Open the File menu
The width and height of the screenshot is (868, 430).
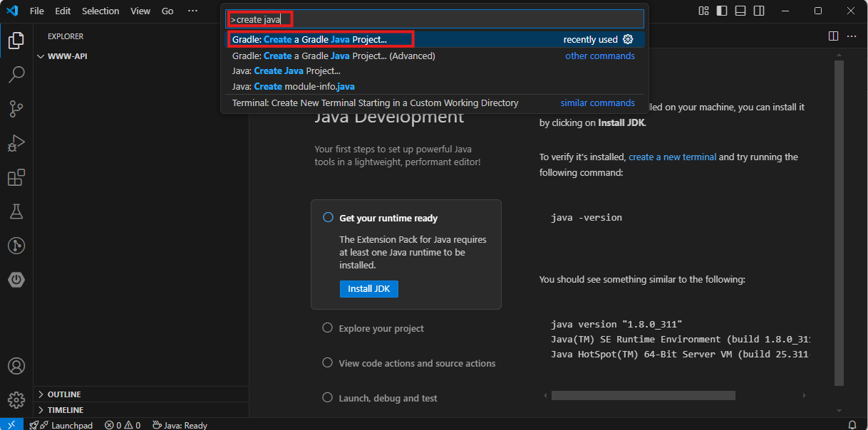click(37, 11)
